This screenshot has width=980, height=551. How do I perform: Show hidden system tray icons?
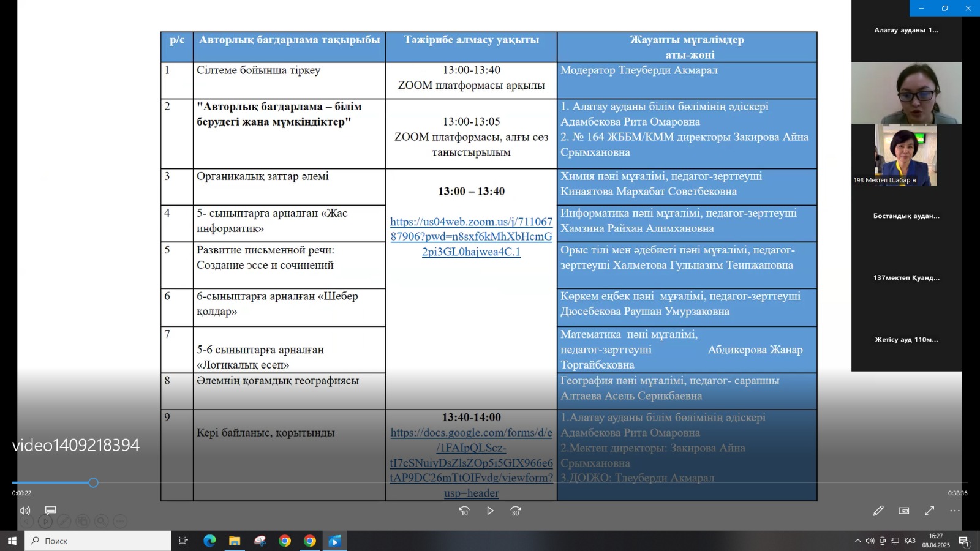858,541
